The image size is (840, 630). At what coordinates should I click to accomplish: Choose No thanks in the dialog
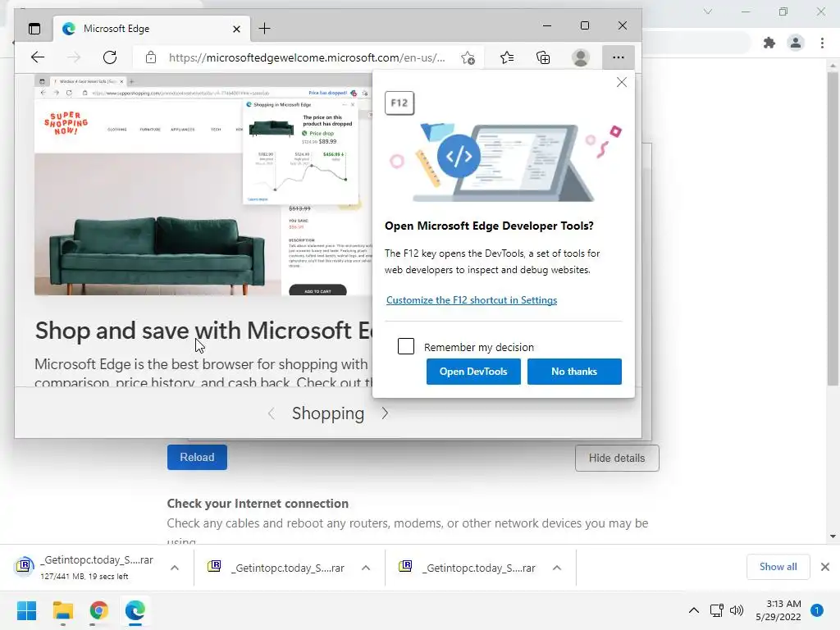[574, 372]
